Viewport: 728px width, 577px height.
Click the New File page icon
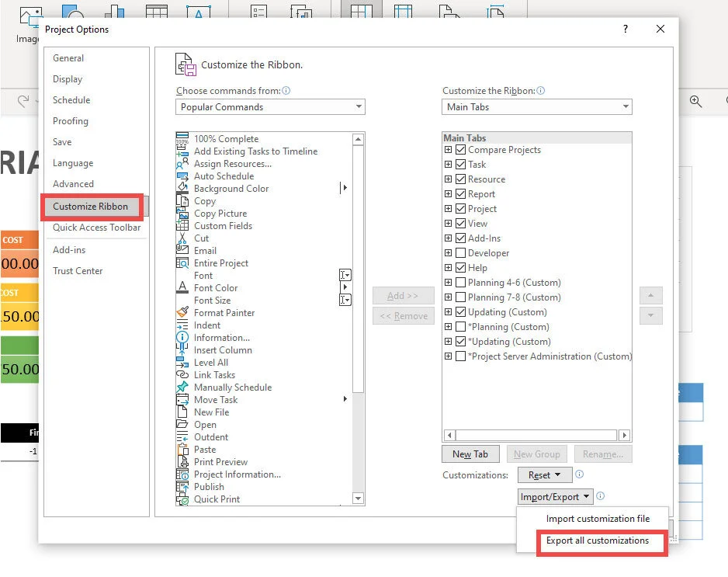coord(182,412)
